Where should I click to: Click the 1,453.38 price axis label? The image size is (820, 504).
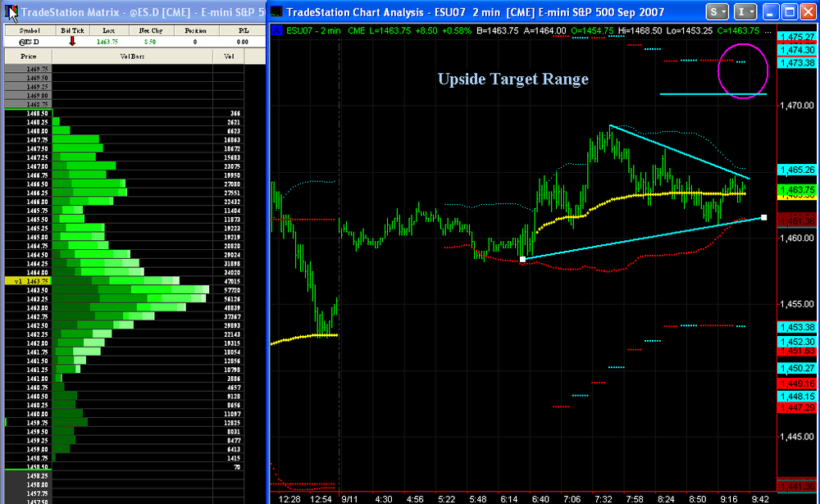click(797, 327)
